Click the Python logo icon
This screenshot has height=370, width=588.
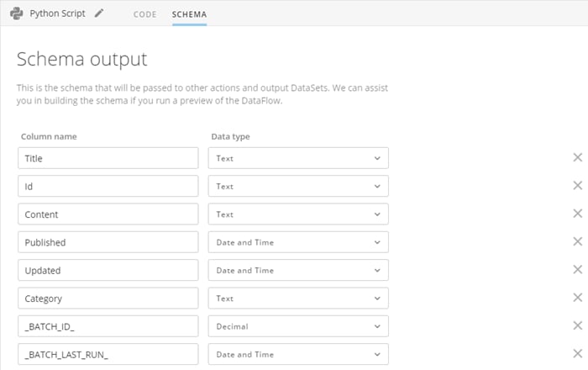click(17, 13)
